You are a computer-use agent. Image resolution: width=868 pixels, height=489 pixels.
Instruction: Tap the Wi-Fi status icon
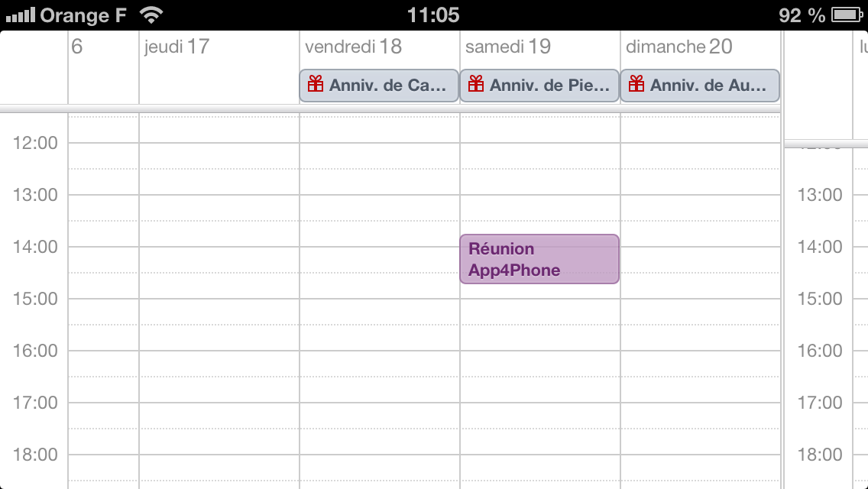click(153, 15)
